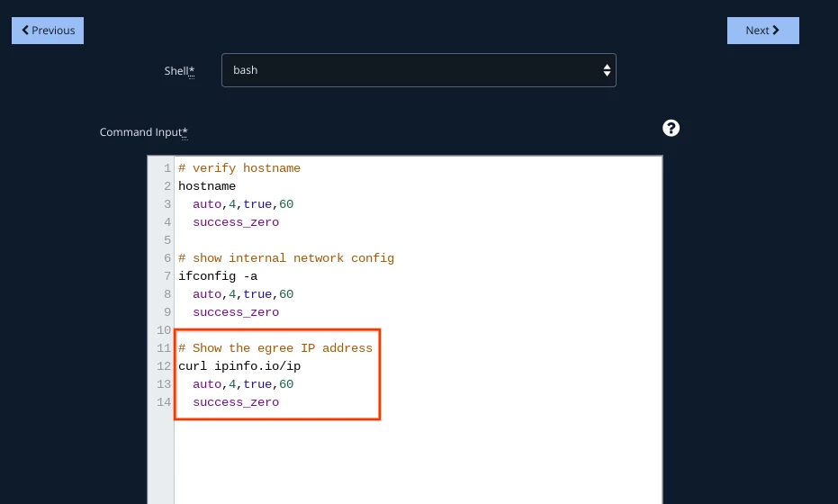This screenshot has height=504, width=838.
Task: Click the Shell field label
Action: point(179,70)
